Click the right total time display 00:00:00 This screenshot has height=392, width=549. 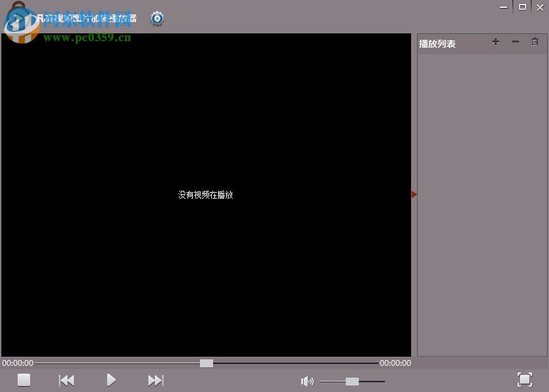(x=395, y=363)
